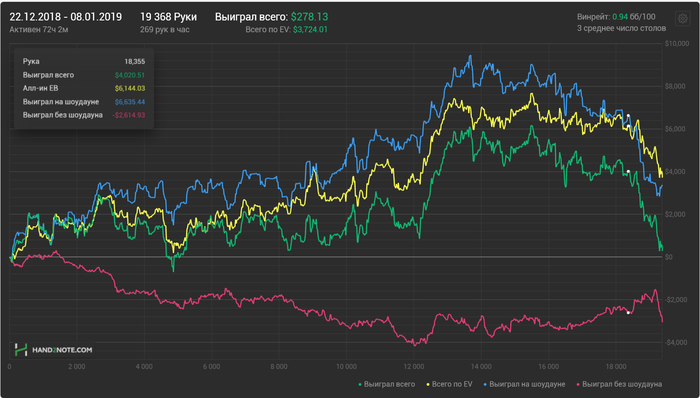This screenshot has height=398, width=700.
Task: Toggle the 'Выиграл всего' green legend series
Action: click(387, 384)
